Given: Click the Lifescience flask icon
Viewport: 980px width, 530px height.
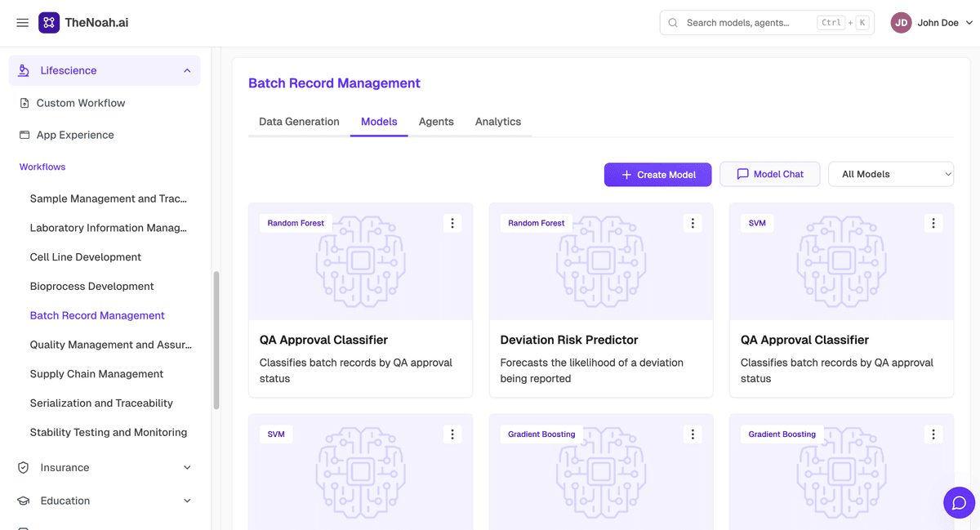Looking at the screenshot, I should click(24, 70).
